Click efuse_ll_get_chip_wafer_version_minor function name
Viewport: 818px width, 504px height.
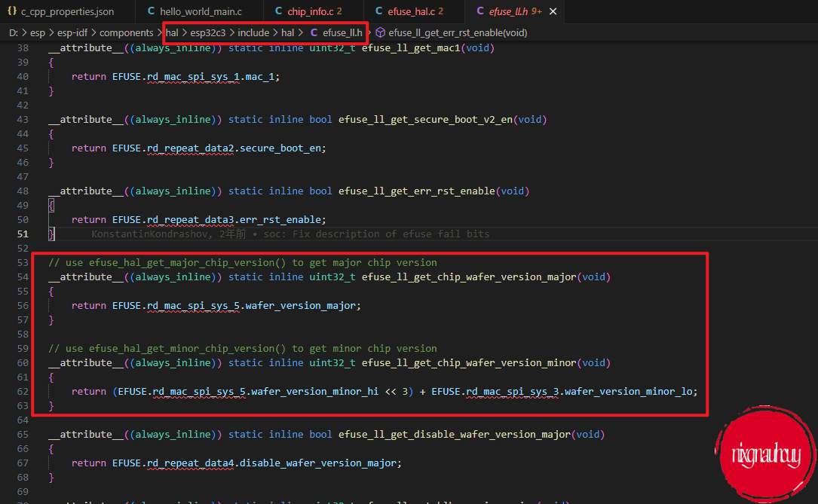point(469,363)
